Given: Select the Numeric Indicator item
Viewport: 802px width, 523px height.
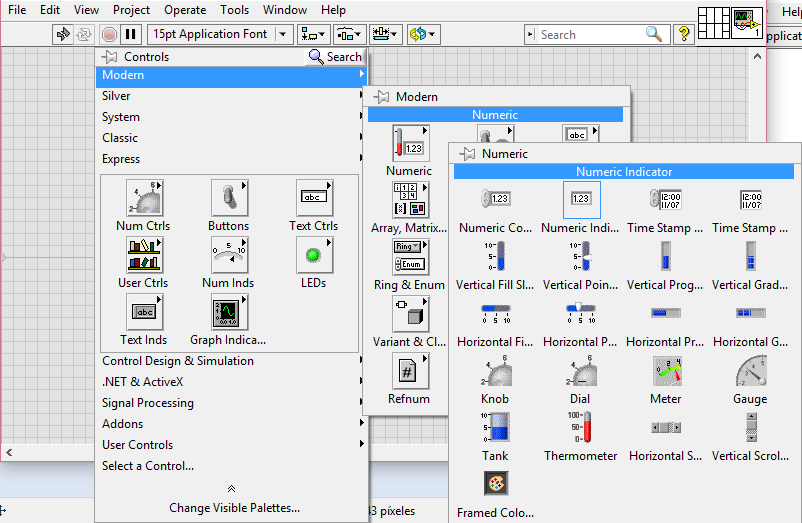Looking at the screenshot, I should point(582,199).
